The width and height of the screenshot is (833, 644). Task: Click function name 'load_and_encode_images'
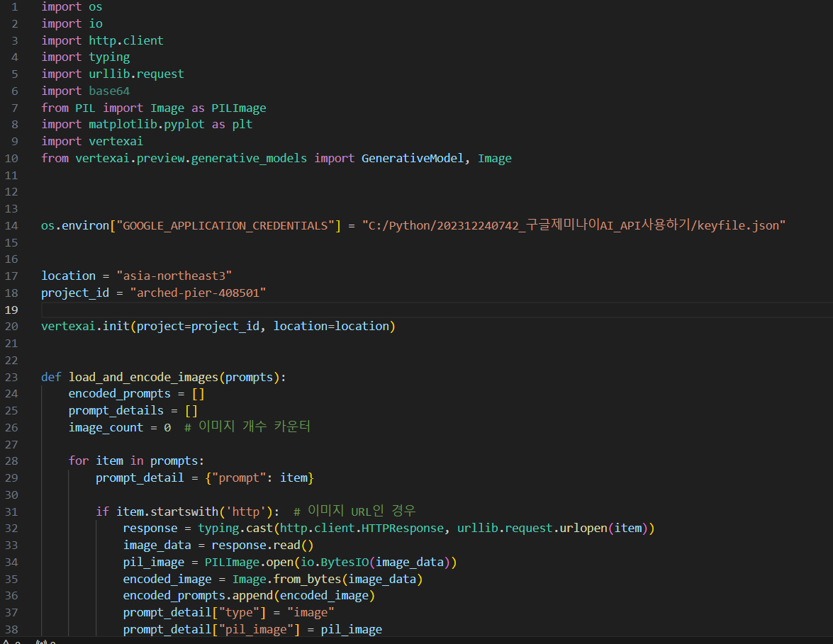tap(143, 378)
